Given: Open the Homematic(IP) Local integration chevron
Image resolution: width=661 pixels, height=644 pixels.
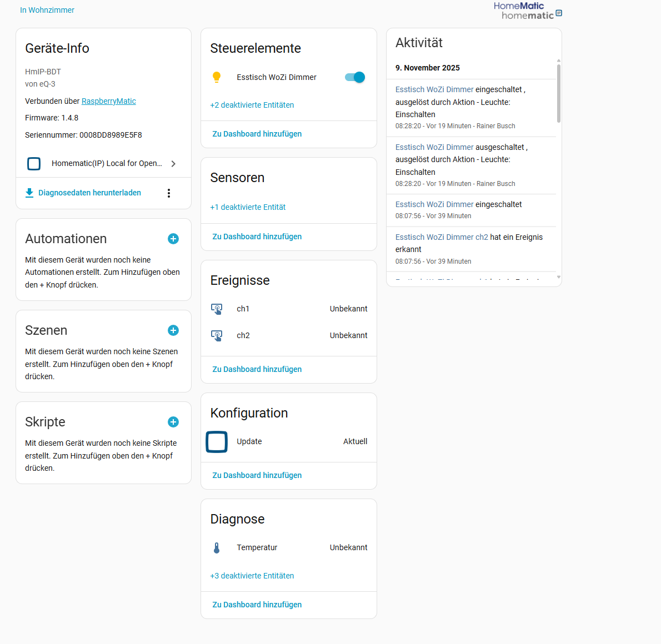Looking at the screenshot, I should coord(173,164).
